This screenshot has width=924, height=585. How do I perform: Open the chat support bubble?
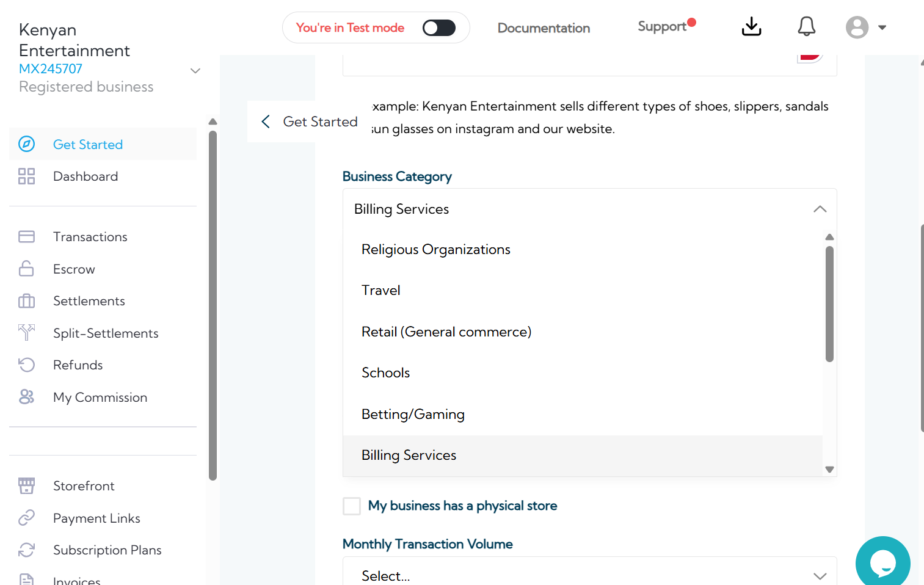tap(882, 563)
